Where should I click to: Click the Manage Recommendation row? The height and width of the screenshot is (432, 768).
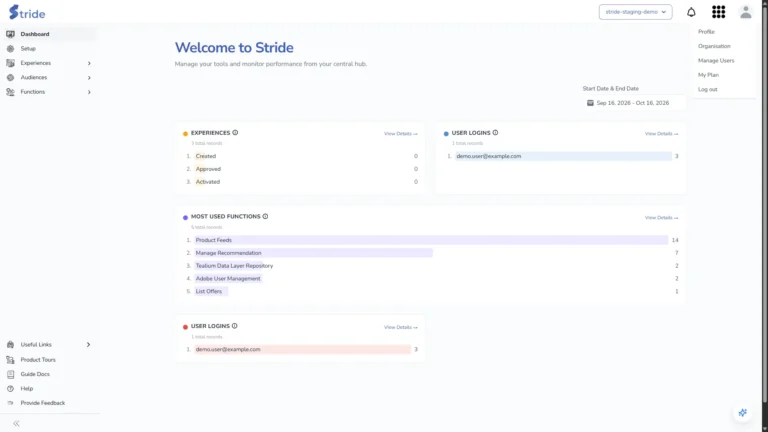(431, 253)
